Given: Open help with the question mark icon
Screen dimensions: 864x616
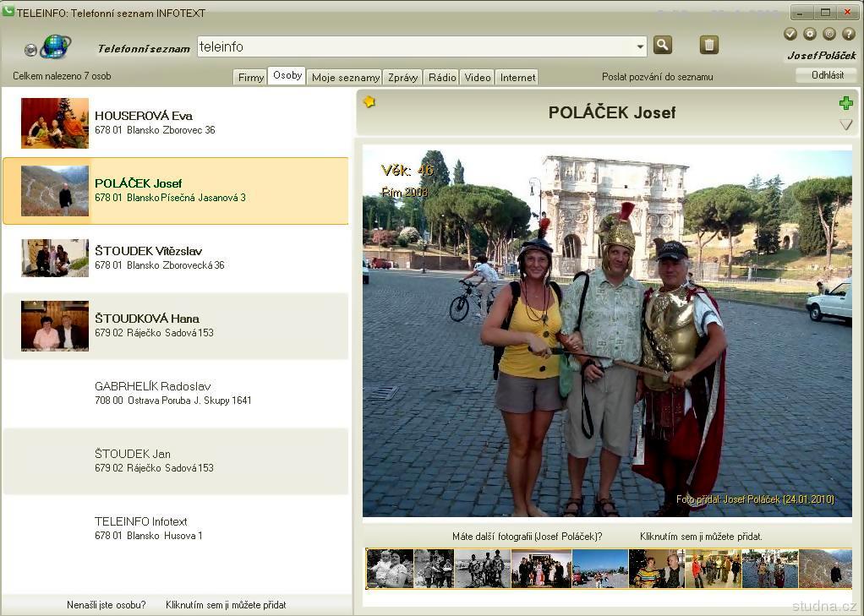Looking at the screenshot, I should point(849,34).
